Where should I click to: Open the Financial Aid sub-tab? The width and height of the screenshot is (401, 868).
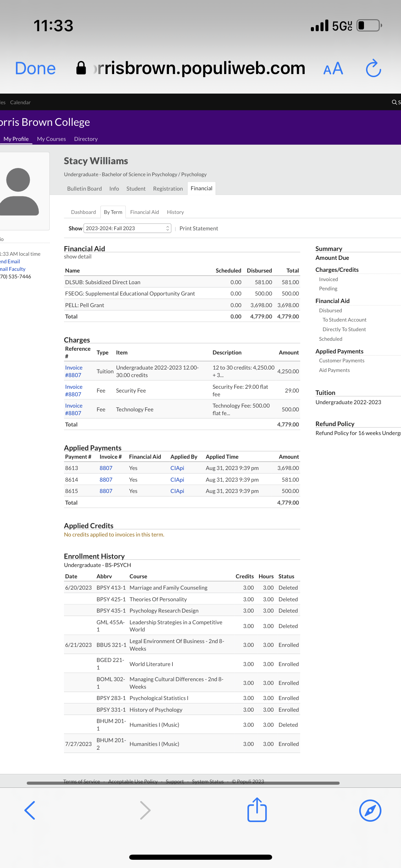145,212
